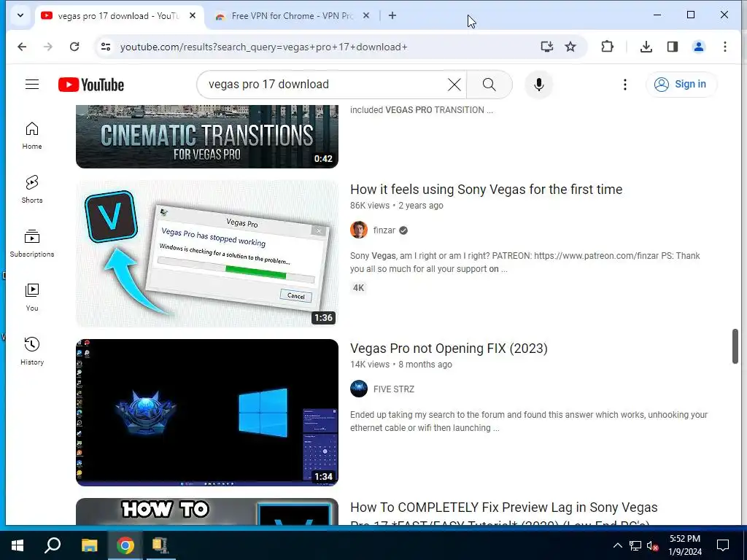Open How To COMPLETELY Fix Preview Lag video
The height and width of the screenshot is (560, 747).
coord(503,516)
